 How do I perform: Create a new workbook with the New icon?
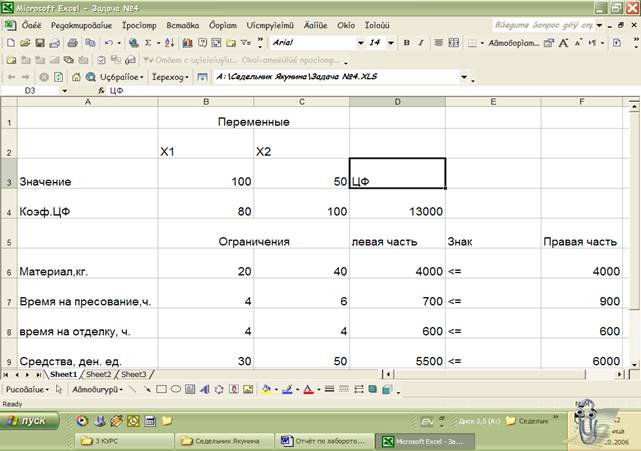click(x=10, y=43)
